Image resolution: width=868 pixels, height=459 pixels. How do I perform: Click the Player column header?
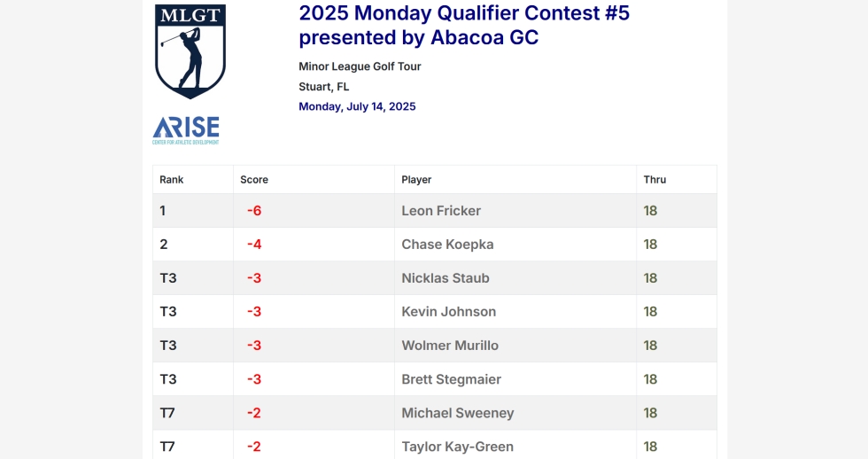[x=416, y=179]
